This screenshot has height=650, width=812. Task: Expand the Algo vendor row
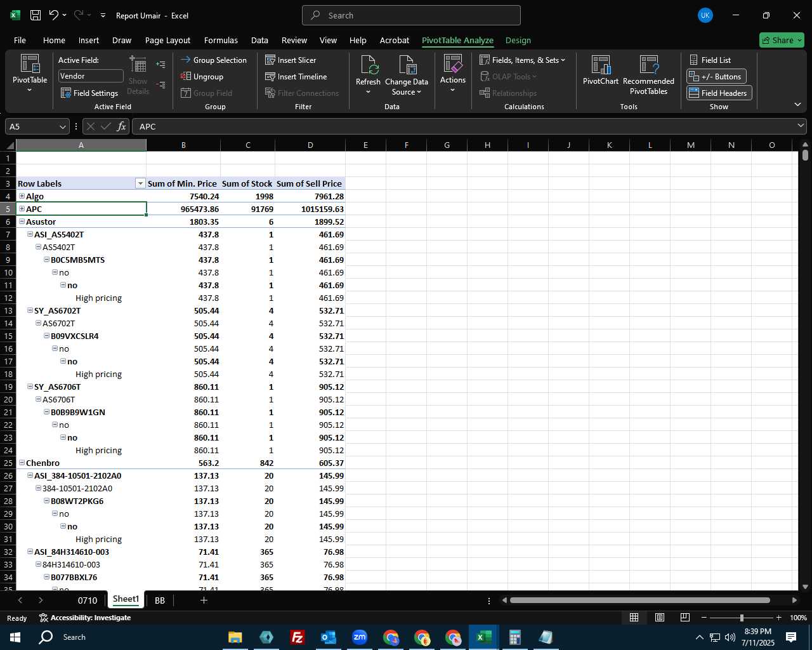(x=22, y=196)
